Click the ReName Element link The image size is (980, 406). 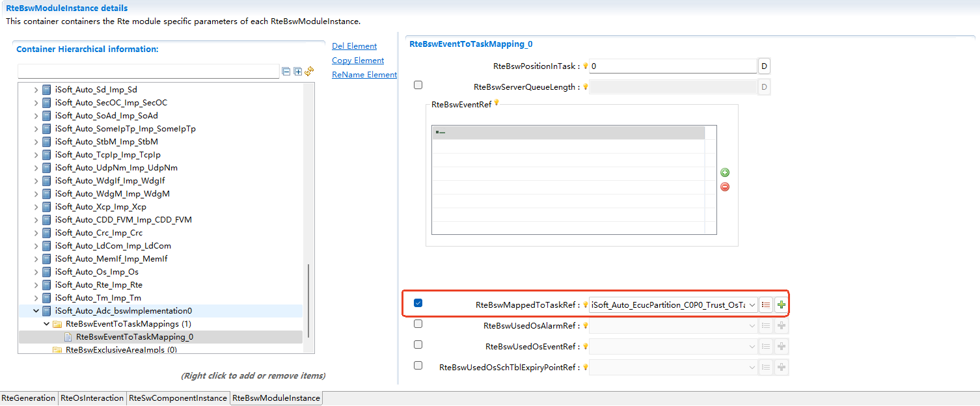[364, 75]
